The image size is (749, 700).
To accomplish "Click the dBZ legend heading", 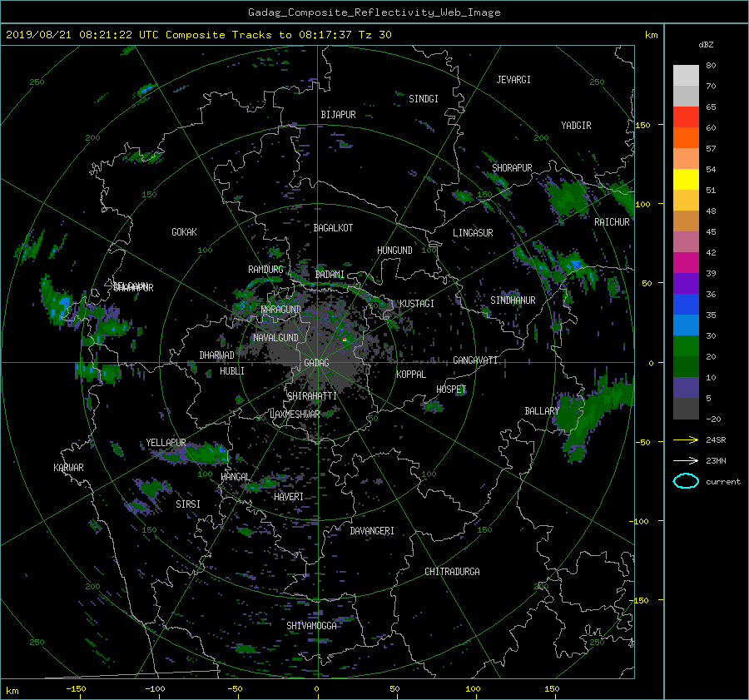I will click(x=706, y=45).
